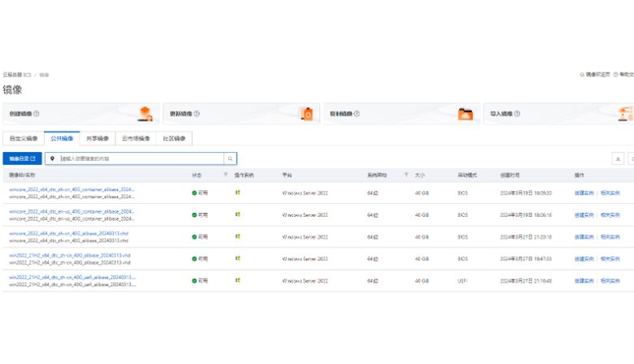The image size is (634, 364).
Task: Open help tooltip beside 创建镜像
Action: pyautogui.click(x=37, y=114)
